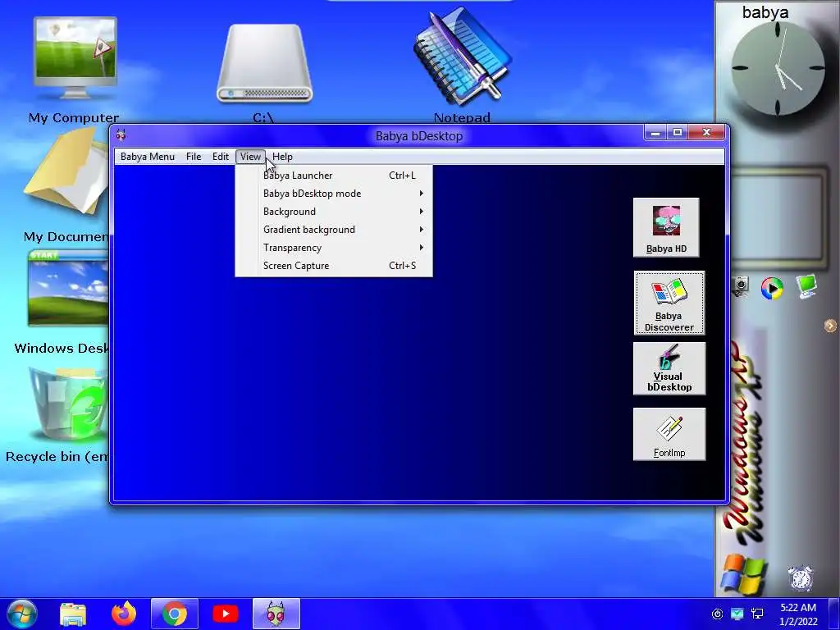Image resolution: width=840 pixels, height=630 pixels.
Task: Open the Recycle bin icon
Action: pos(67,406)
